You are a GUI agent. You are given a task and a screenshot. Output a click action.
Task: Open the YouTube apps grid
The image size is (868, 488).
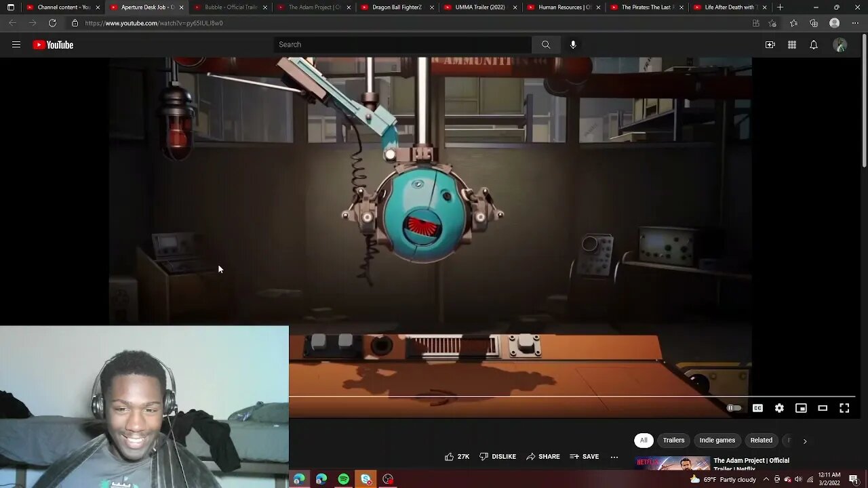(x=792, y=45)
